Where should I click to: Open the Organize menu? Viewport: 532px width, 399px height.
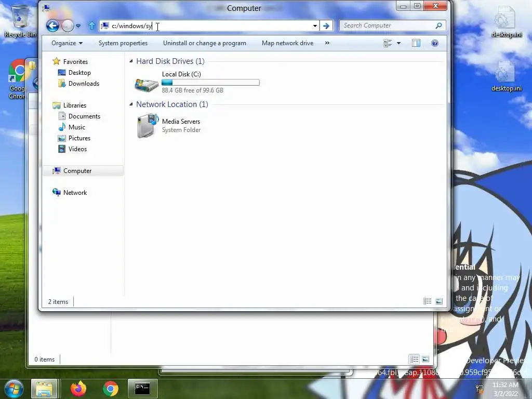pos(67,43)
